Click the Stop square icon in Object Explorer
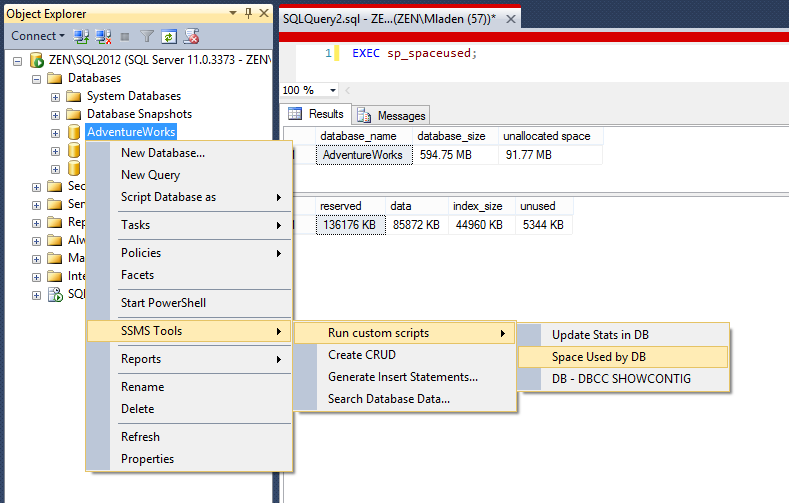 tap(125, 37)
